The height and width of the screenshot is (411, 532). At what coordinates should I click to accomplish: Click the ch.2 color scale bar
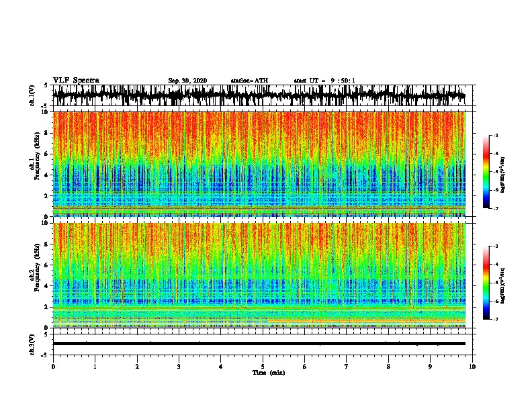(x=486, y=283)
